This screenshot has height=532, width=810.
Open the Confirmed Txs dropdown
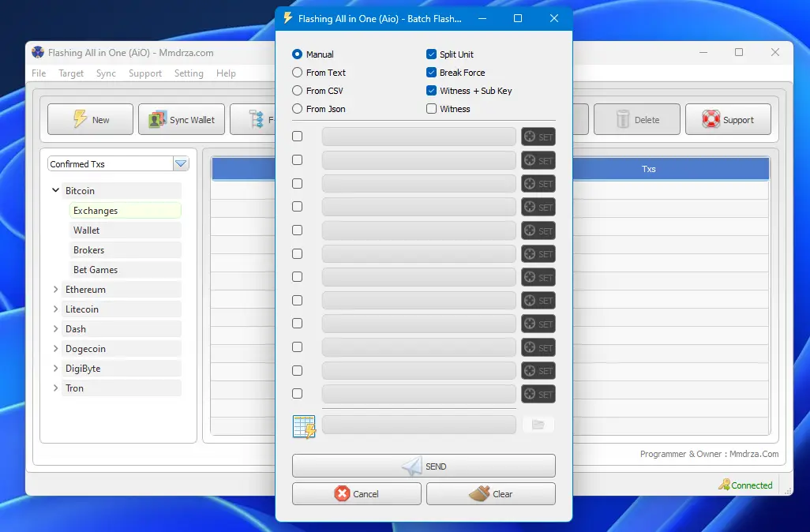pos(181,163)
